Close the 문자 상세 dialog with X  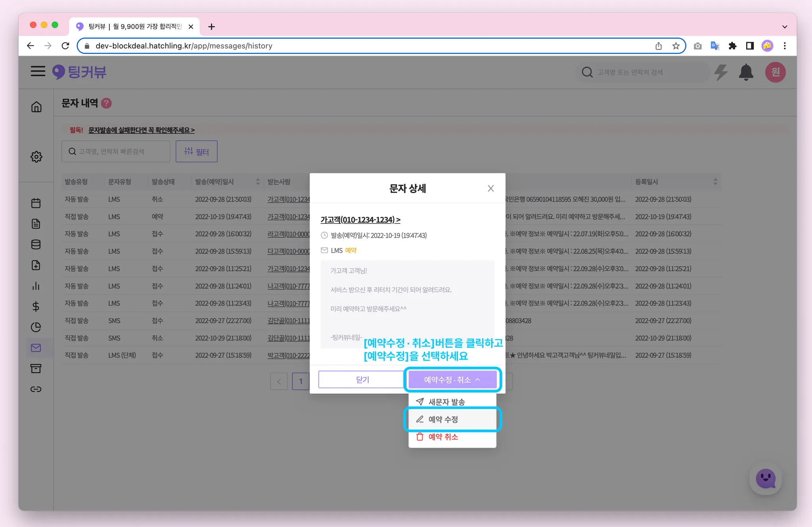[490, 188]
